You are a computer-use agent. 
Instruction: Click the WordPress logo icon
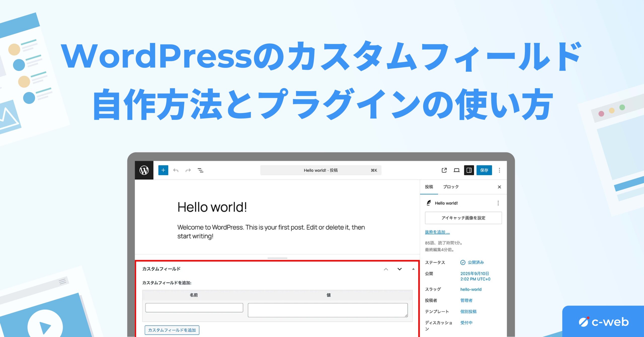pyautogui.click(x=144, y=170)
